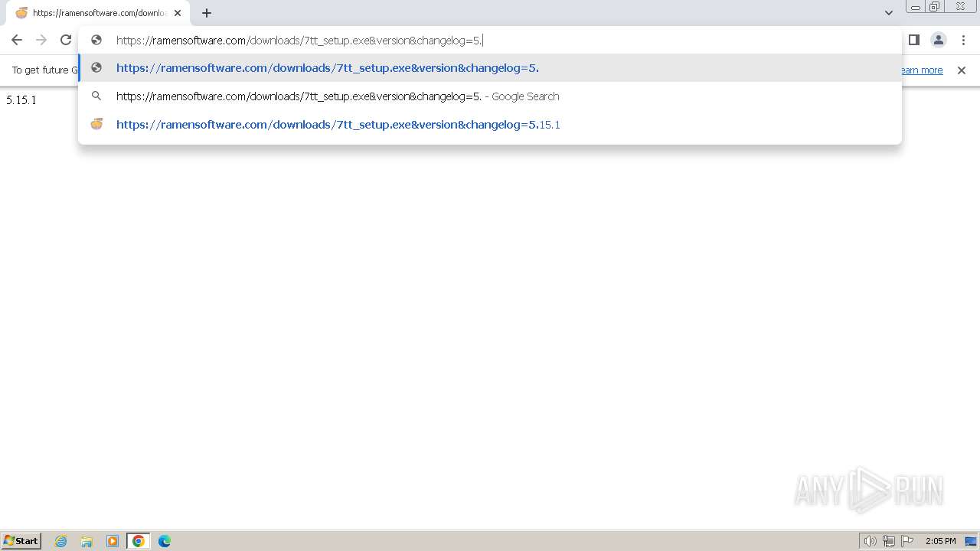Launch Microsoft Edge from taskbar
This screenshot has width=980, height=551.
(165, 541)
